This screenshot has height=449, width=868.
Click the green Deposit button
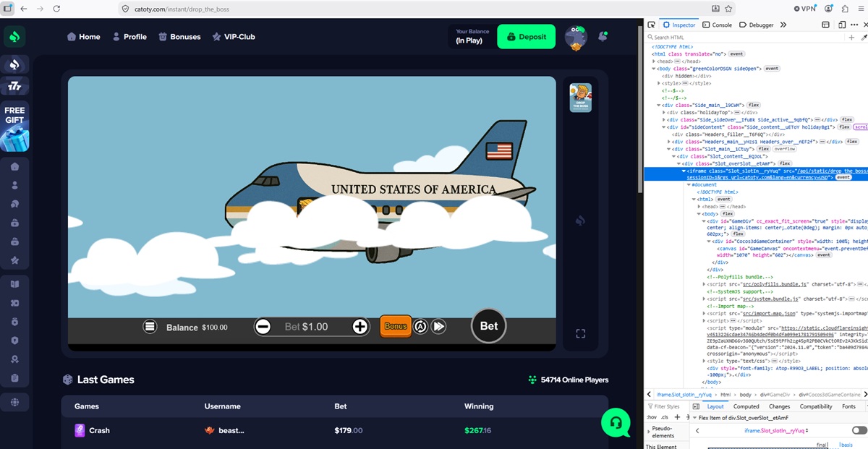526,37
